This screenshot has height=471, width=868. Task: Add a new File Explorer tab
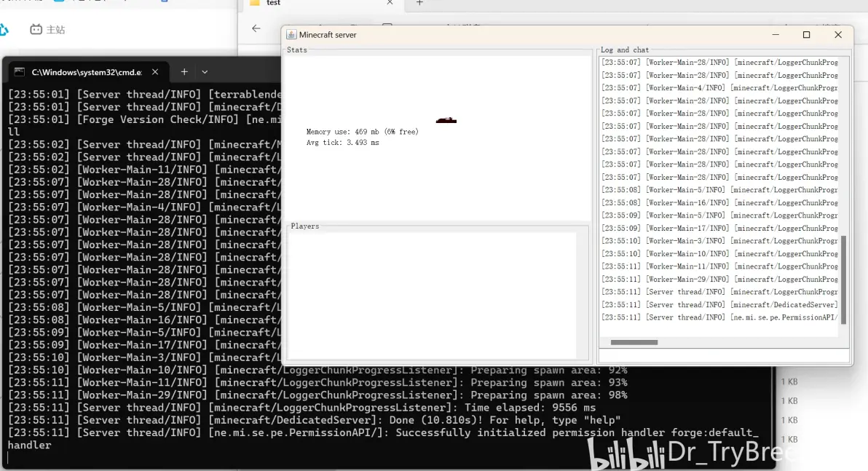(419, 3)
